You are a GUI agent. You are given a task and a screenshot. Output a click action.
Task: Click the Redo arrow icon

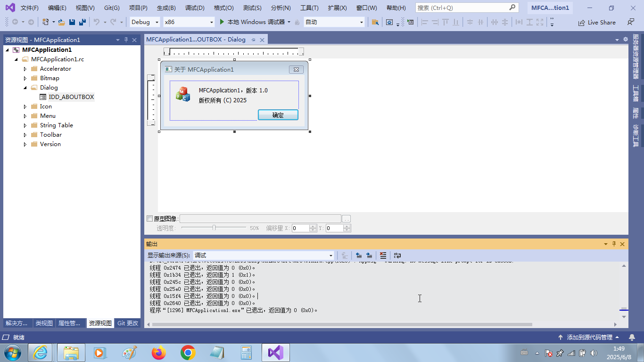(113, 22)
